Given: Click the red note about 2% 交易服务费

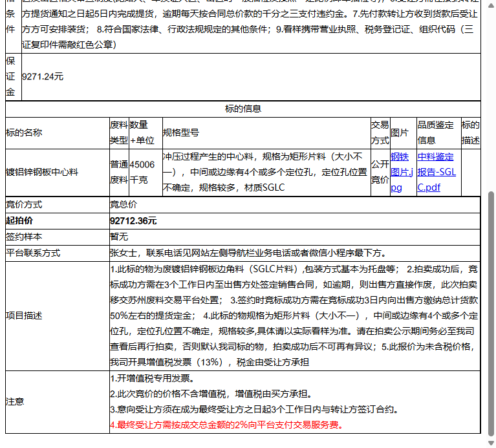Looking at the screenshot, I should (228, 425).
